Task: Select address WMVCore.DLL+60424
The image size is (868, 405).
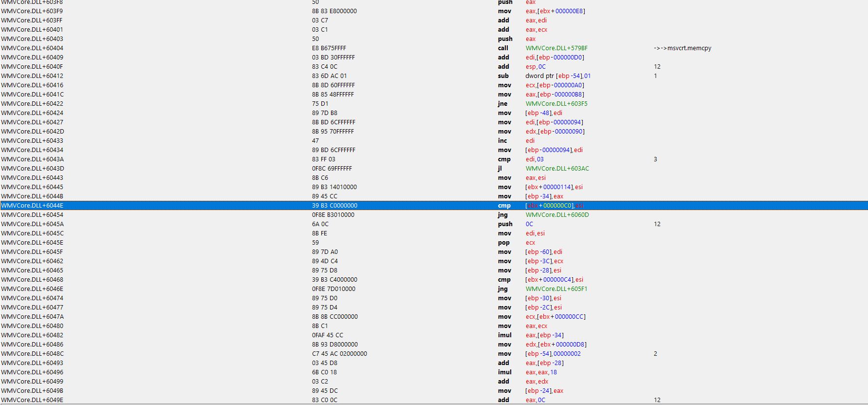Action: point(32,113)
